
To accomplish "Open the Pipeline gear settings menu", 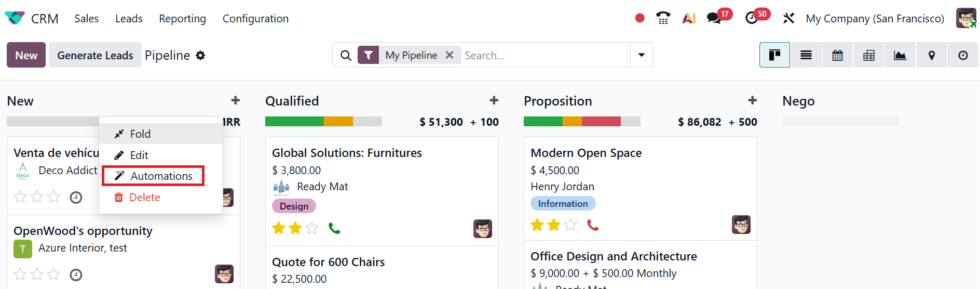I will point(200,56).
